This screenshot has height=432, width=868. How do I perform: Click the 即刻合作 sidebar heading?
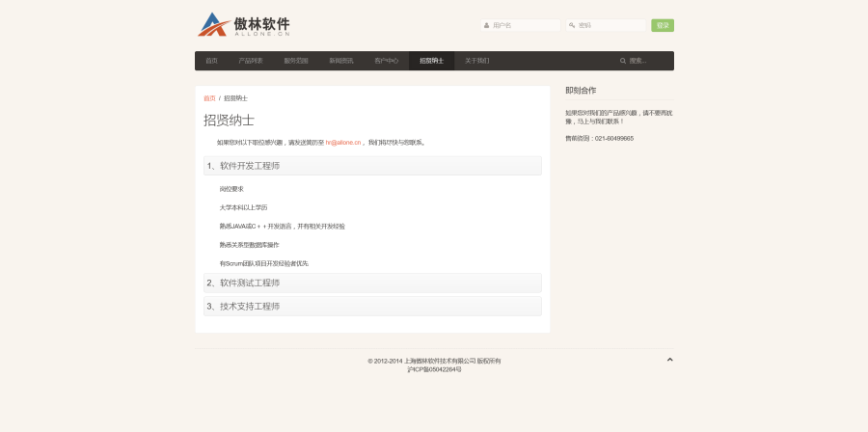click(x=581, y=91)
